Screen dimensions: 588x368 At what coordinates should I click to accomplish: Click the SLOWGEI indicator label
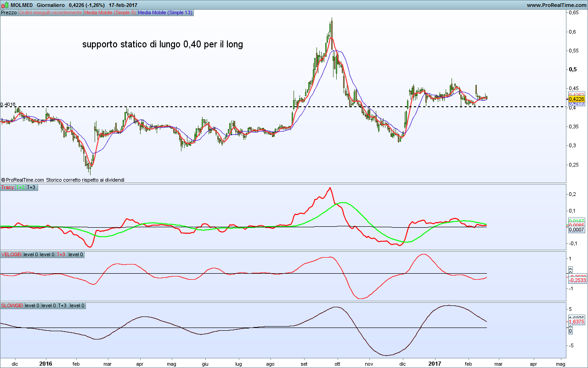[x=12, y=305]
